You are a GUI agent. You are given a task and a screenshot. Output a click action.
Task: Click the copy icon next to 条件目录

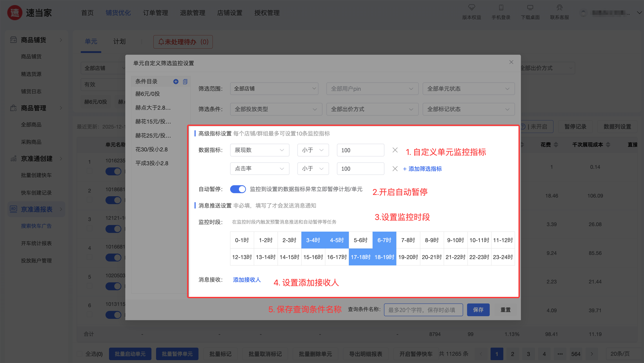click(x=185, y=82)
